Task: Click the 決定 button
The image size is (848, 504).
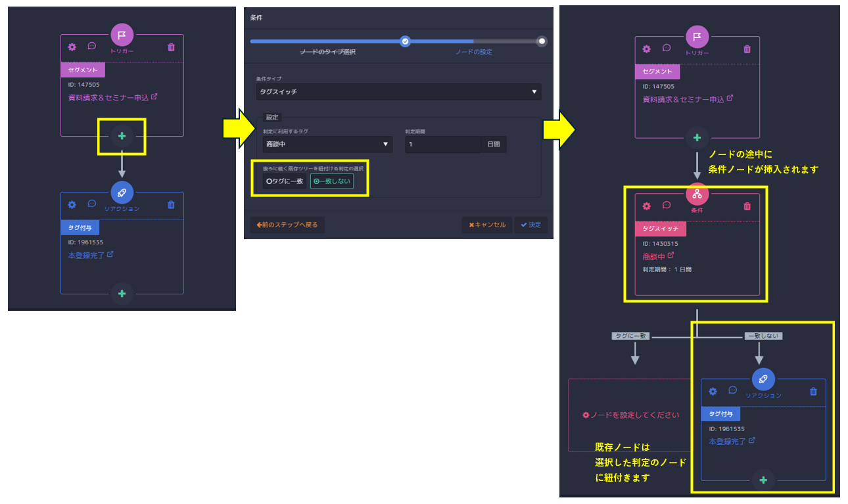Action: 530,225
